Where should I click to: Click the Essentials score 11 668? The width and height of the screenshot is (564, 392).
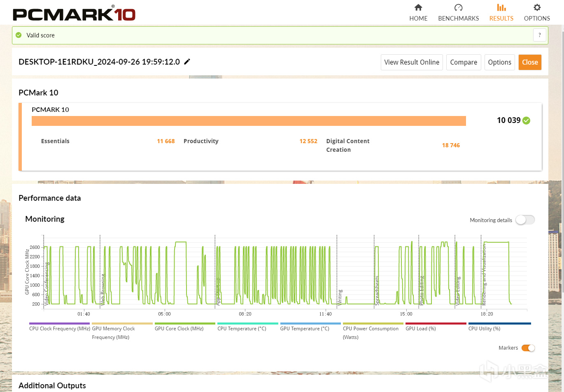tap(166, 141)
